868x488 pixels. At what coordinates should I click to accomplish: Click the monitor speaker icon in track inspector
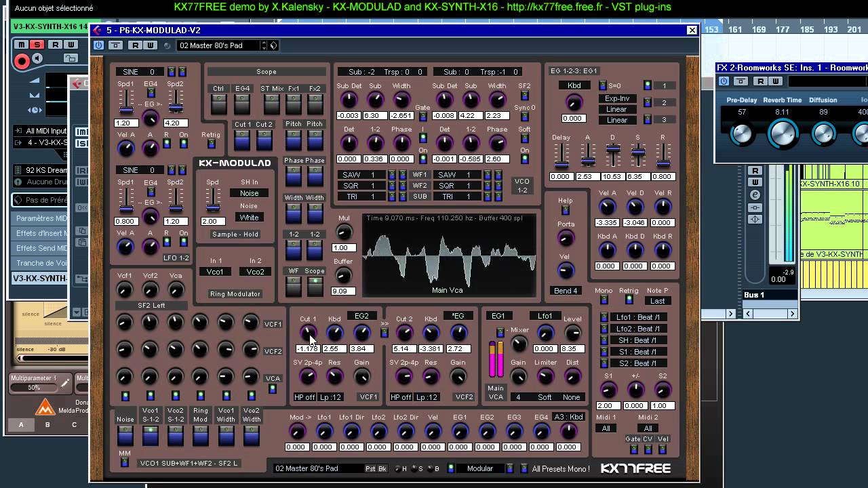[37, 60]
